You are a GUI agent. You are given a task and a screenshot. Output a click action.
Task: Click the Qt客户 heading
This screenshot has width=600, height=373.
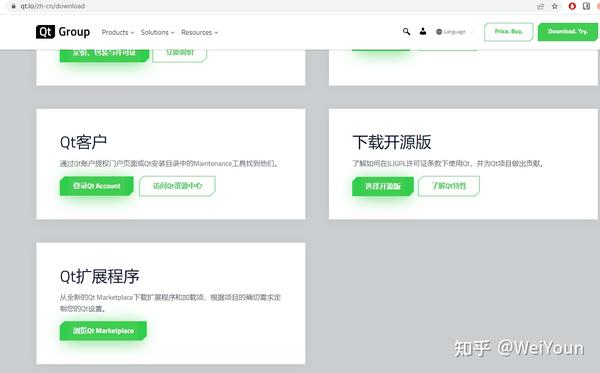point(83,142)
